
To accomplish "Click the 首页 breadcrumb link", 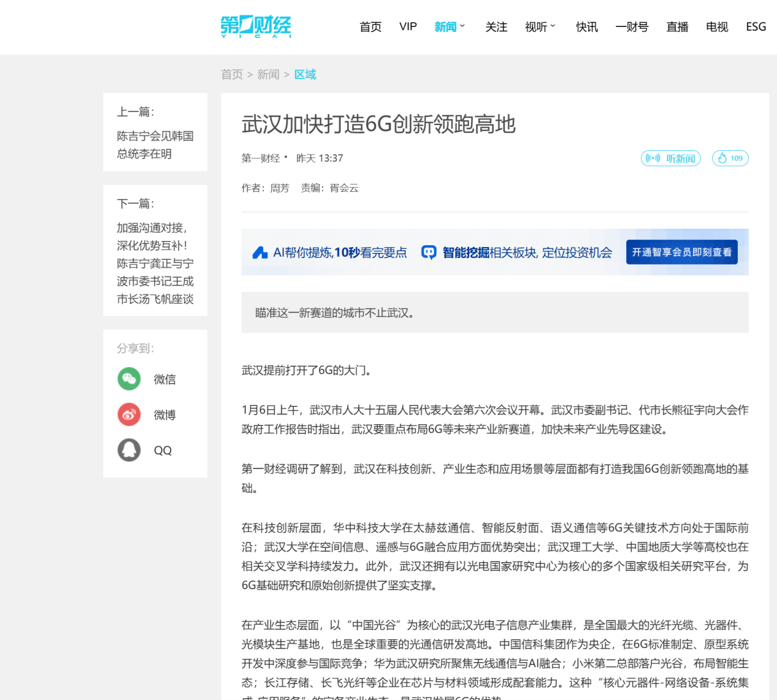I will click(232, 74).
